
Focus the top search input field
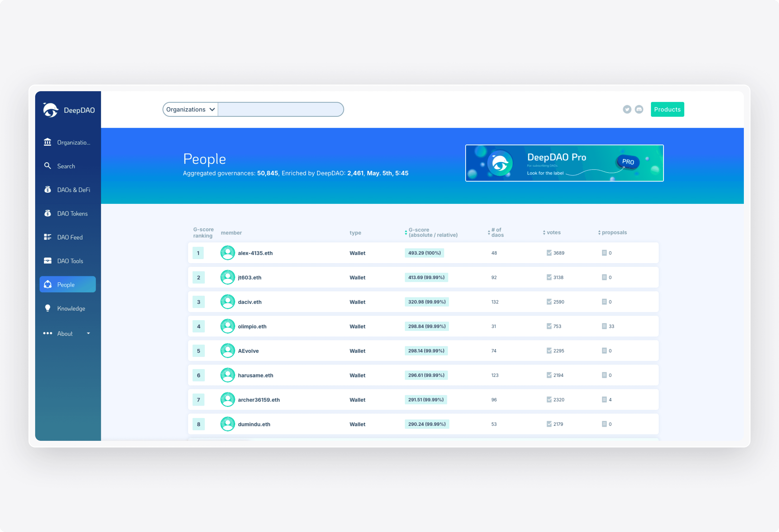pyautogui.click(x=280, y=109)
